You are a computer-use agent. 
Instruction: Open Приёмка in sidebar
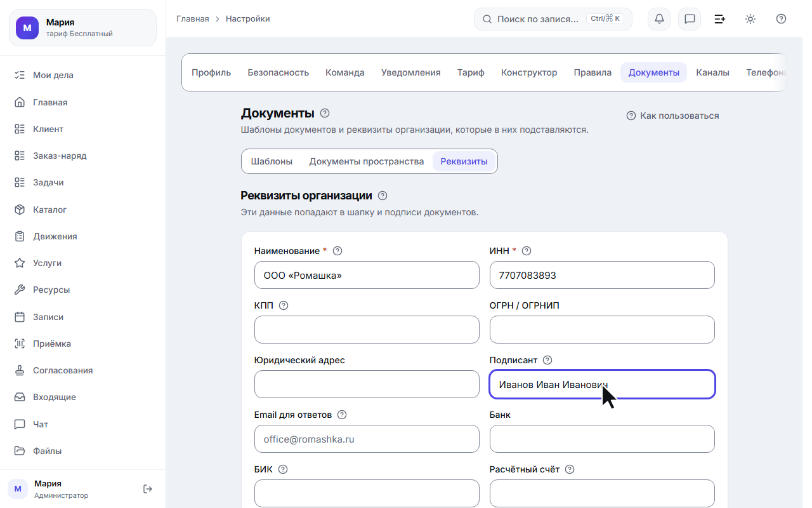tap(82, 344)
